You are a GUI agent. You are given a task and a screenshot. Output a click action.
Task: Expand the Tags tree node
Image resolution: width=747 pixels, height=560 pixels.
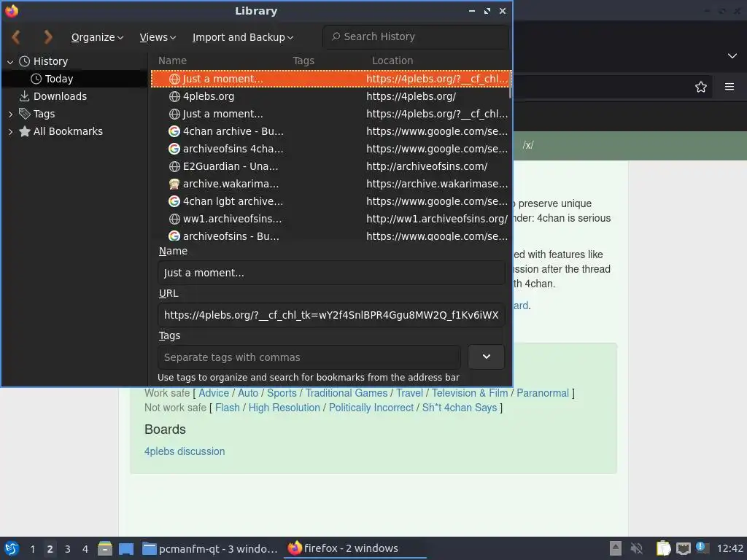point(10,114)
